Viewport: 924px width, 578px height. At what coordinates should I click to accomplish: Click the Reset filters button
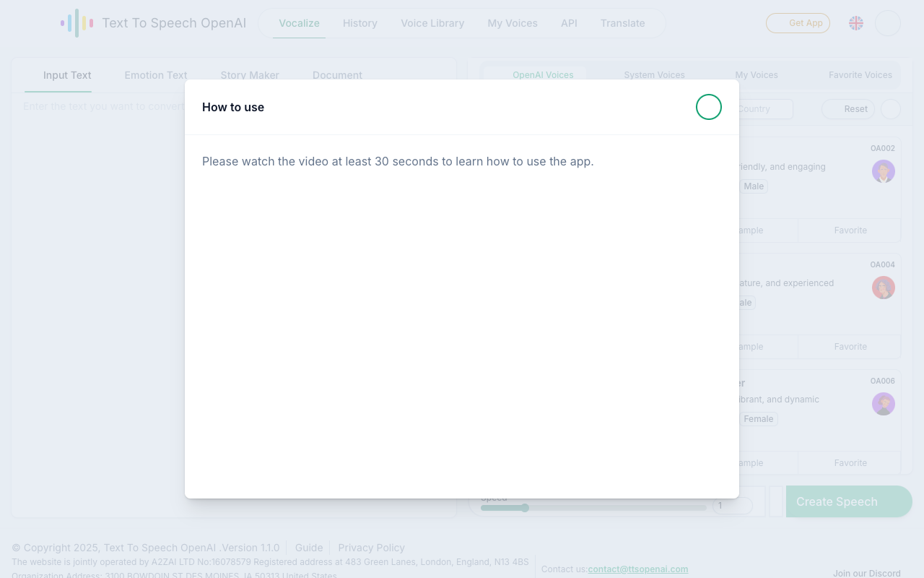pyautogui.click(x=848, y=109)
